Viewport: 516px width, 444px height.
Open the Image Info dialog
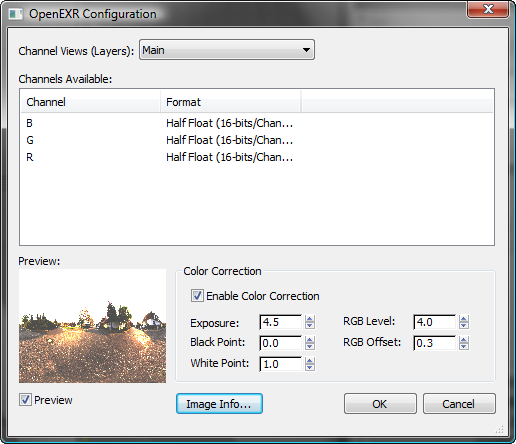pyautogui.click(x=219, y=404)
